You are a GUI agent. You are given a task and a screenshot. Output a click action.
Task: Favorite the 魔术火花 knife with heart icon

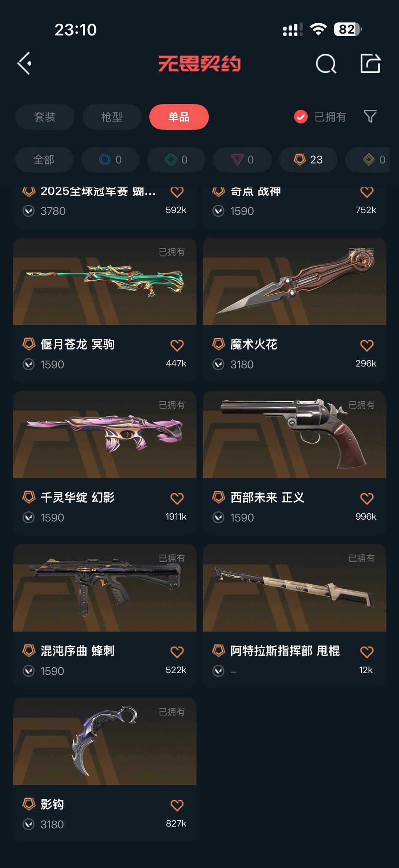[x=366, y=345]
